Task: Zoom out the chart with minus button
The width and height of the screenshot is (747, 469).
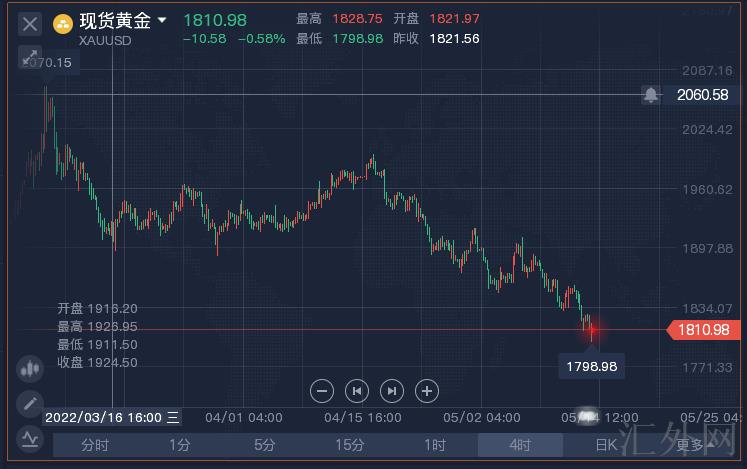Action: (321, 391)
